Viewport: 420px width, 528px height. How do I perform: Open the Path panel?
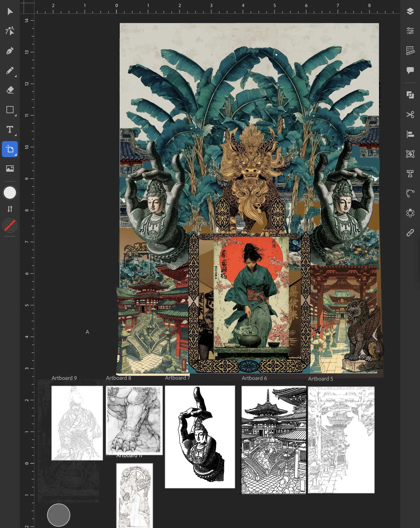[x=410, y=193]
